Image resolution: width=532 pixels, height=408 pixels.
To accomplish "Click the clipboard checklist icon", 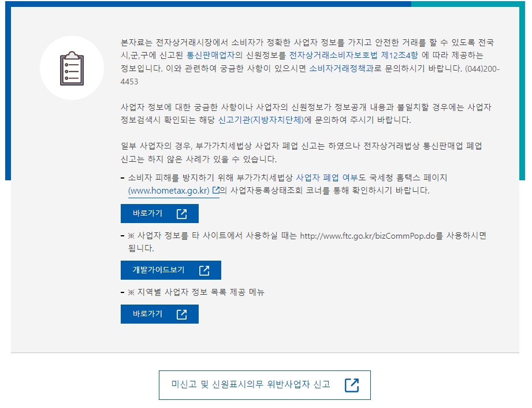I will pyautogui.click(x=72, y=68).
